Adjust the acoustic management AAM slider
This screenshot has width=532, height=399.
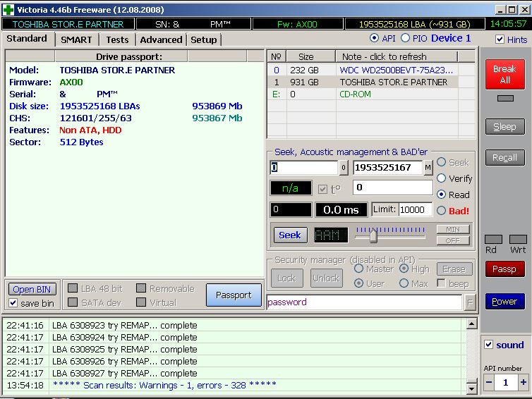(373, 236)
